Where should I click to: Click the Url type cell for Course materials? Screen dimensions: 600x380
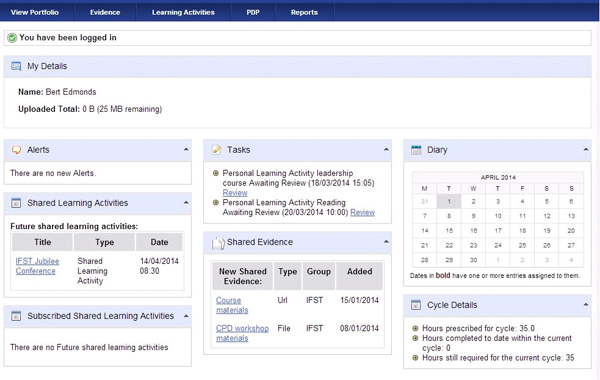282,300
